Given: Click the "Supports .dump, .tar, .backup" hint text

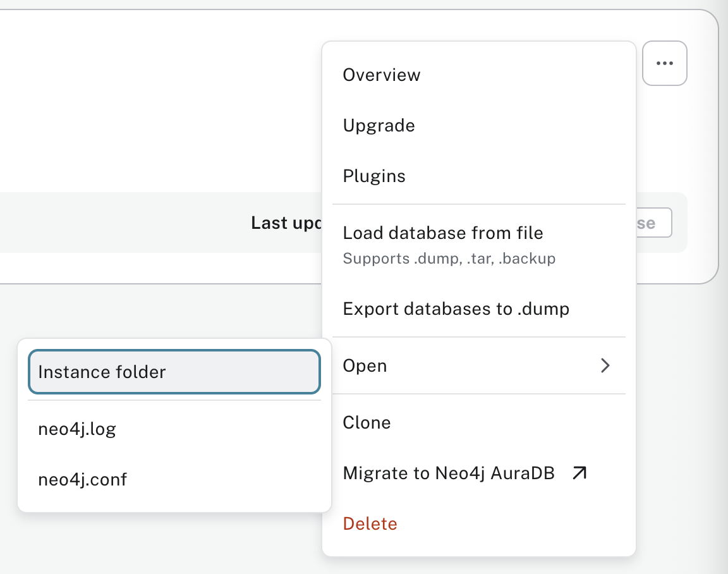Looking at the screenshot, I should (449, 259).
